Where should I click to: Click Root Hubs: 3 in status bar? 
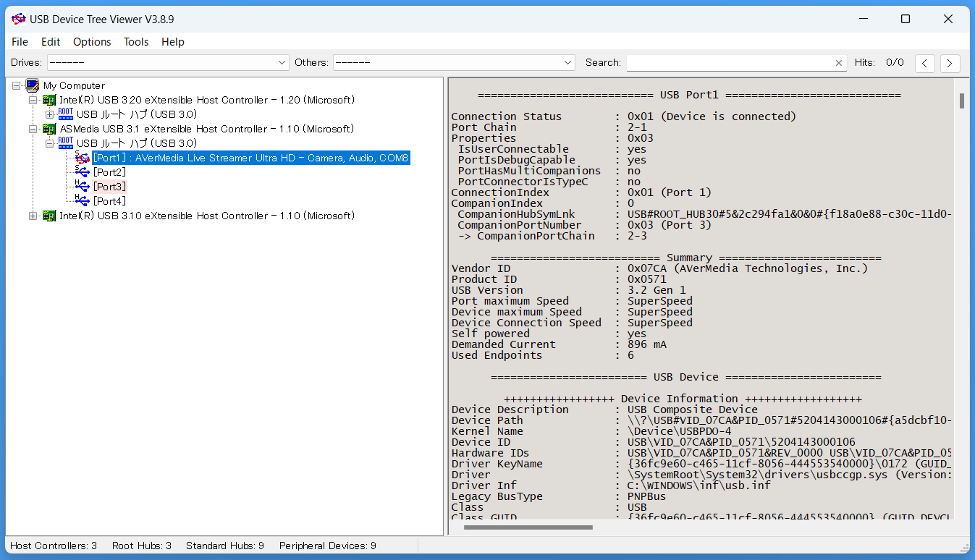pyautogui.click(x=142, y=546)
